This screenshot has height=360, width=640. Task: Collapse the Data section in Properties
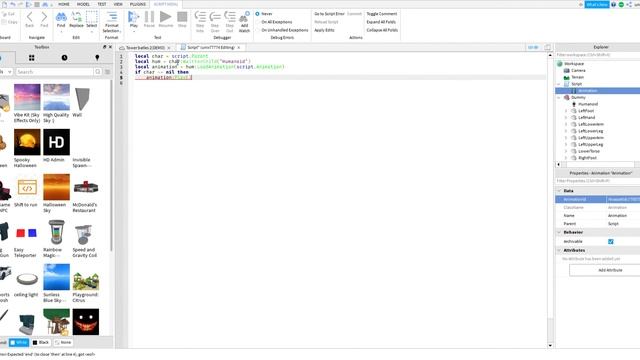click(x=559, y=191)
